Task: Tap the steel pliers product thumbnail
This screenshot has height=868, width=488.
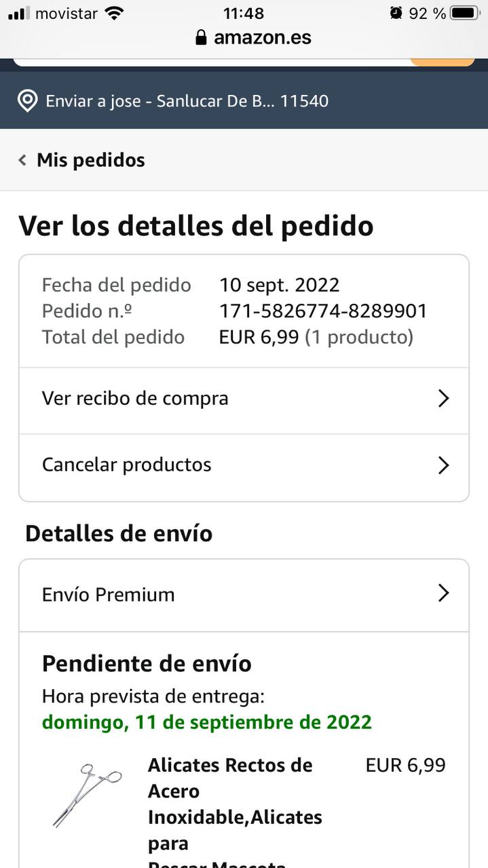Action: (87, 795)
